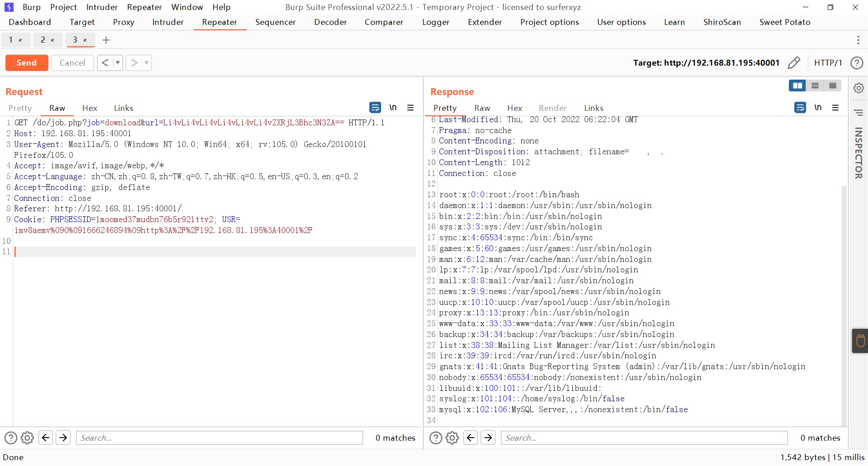
Task: Switch response view to Hex
Action: (x=514, y=108)
